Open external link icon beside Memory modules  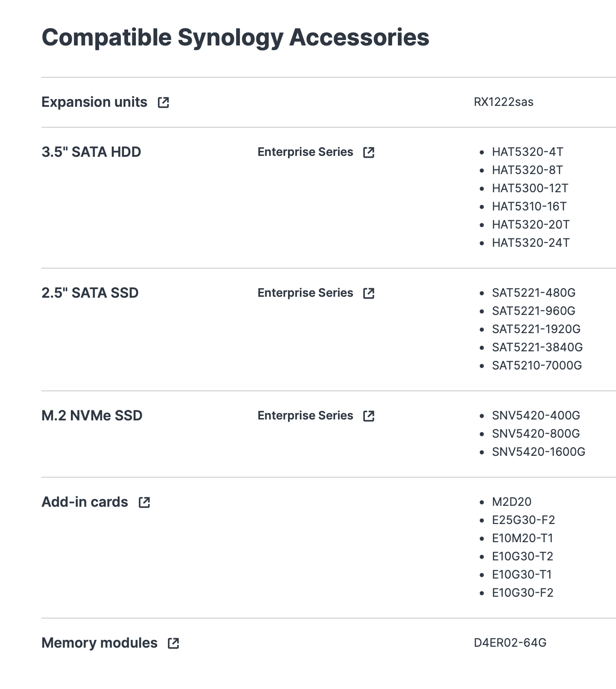[174, 644]
